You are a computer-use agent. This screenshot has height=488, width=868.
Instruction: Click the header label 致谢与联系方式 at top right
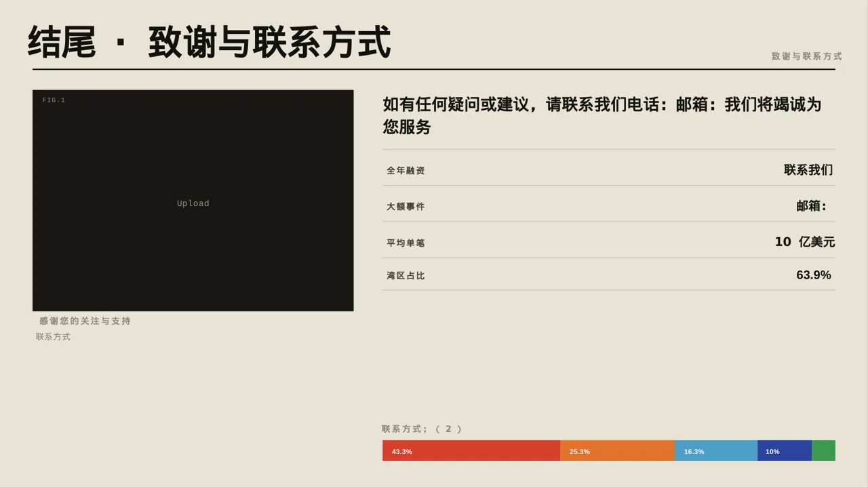point(806,56)
